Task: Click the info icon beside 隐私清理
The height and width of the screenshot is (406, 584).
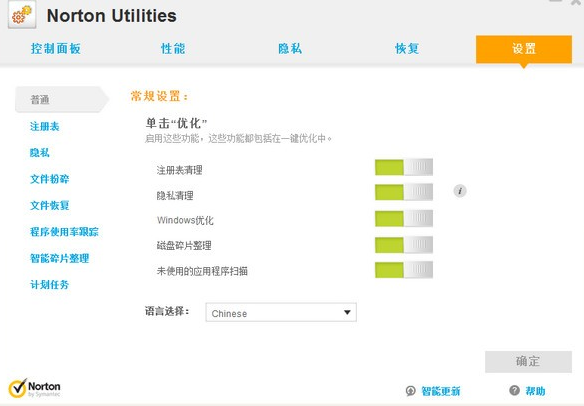Action: [460, 191]
